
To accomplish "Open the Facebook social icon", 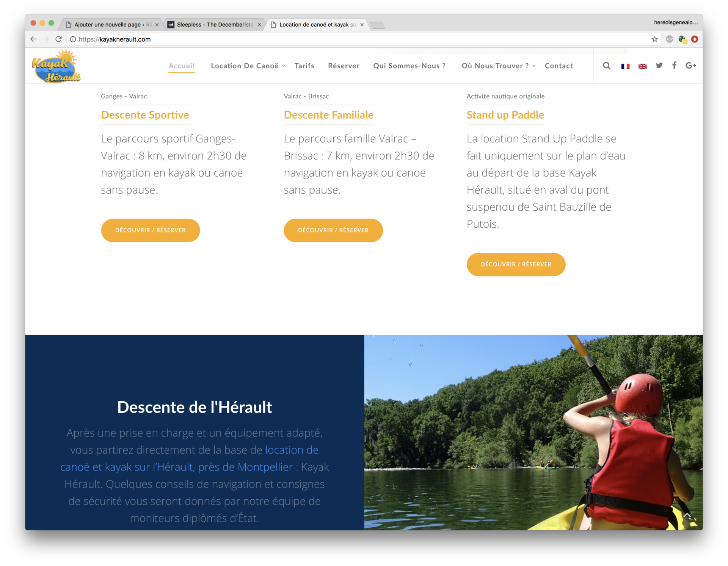I will tap(674, 65).
